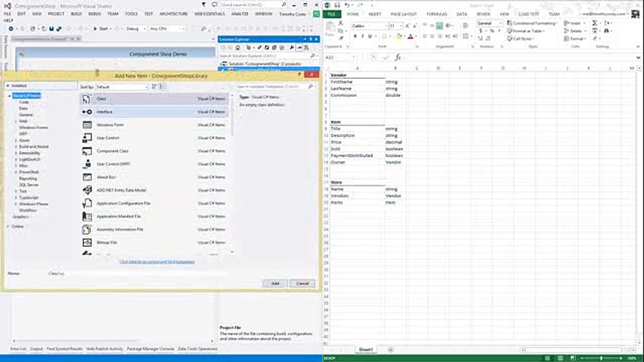The height and width of the screenshot is (362, 644).
Task: Pick the User Control template
Action: pos(154,138)
